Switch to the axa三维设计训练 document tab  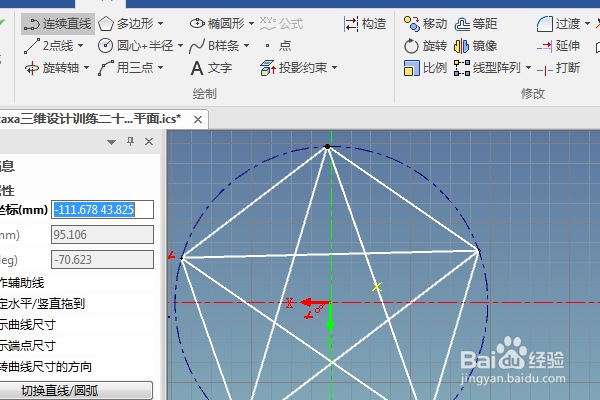pos(90,119)
